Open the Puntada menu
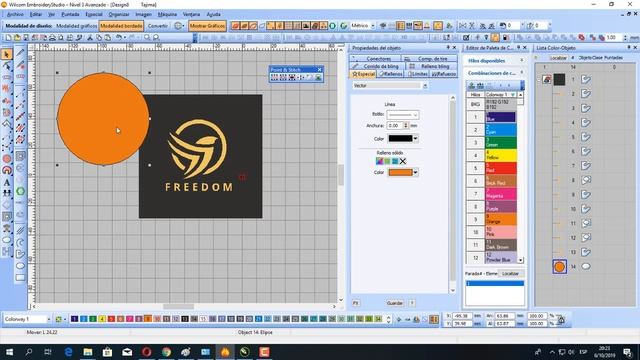Screen dimensions: 640x360 point(70,14)
